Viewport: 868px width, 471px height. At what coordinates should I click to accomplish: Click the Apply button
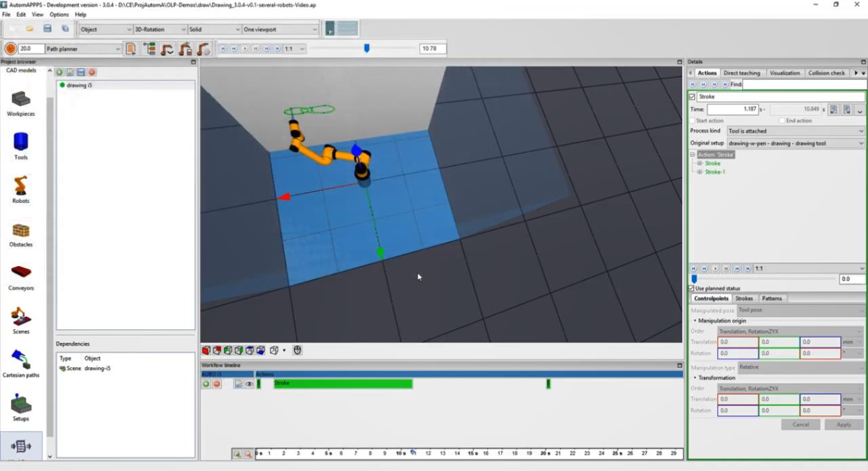[844, 425]
